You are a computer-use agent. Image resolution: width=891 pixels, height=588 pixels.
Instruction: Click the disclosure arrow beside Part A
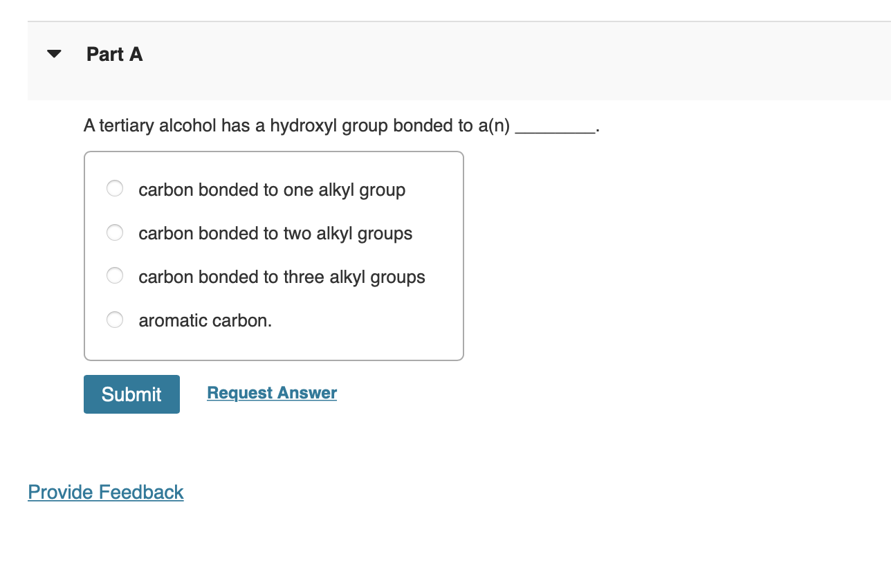click(54, 53)
